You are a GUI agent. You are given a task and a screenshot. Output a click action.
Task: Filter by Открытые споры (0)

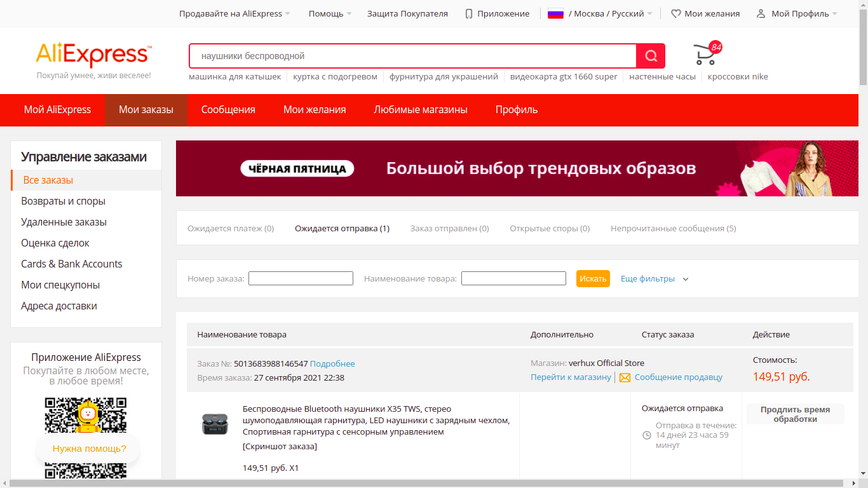coord(550,228)
